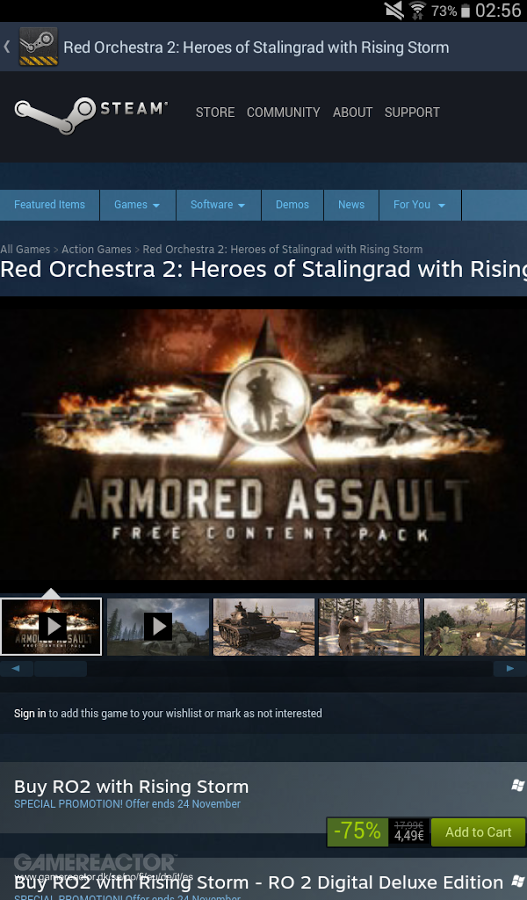Expand the Games dropdown menu
The height and width of the screenshot is (900, 527).
[137, 205]
